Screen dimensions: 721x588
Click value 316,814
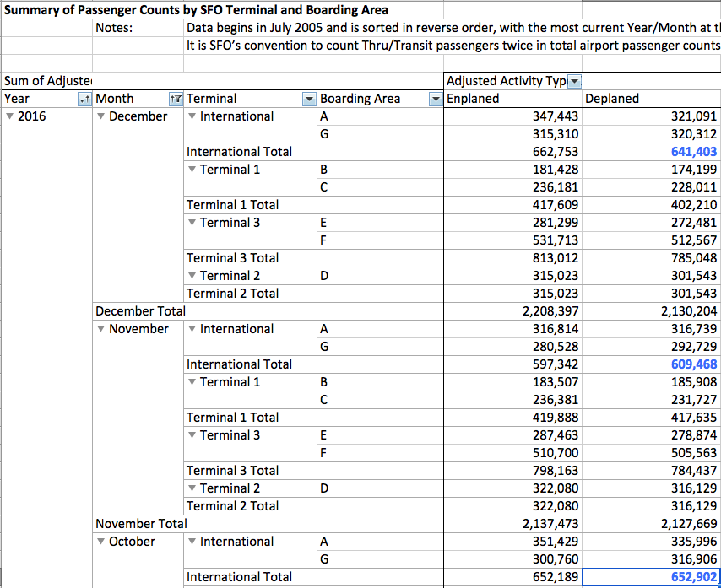555,329
